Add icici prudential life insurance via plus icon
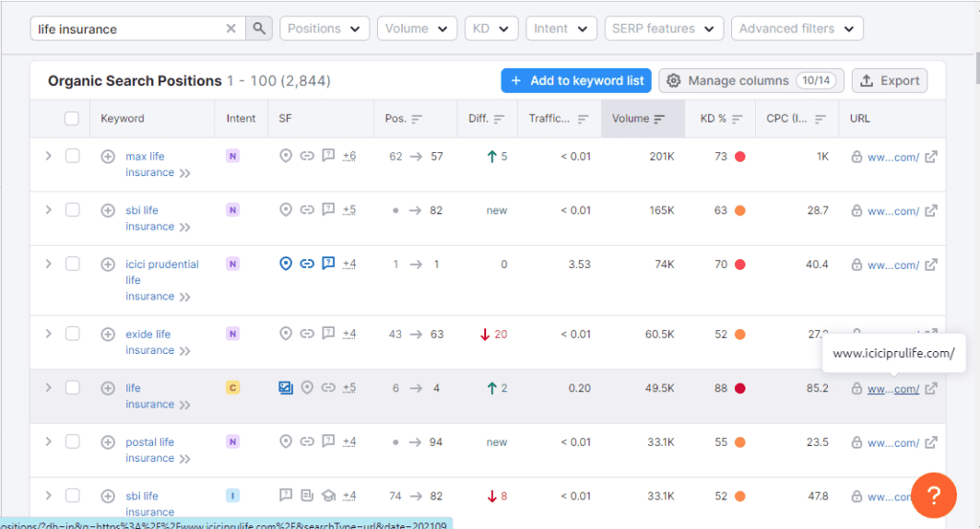980x529 pixels. click(x=108, y=264)
